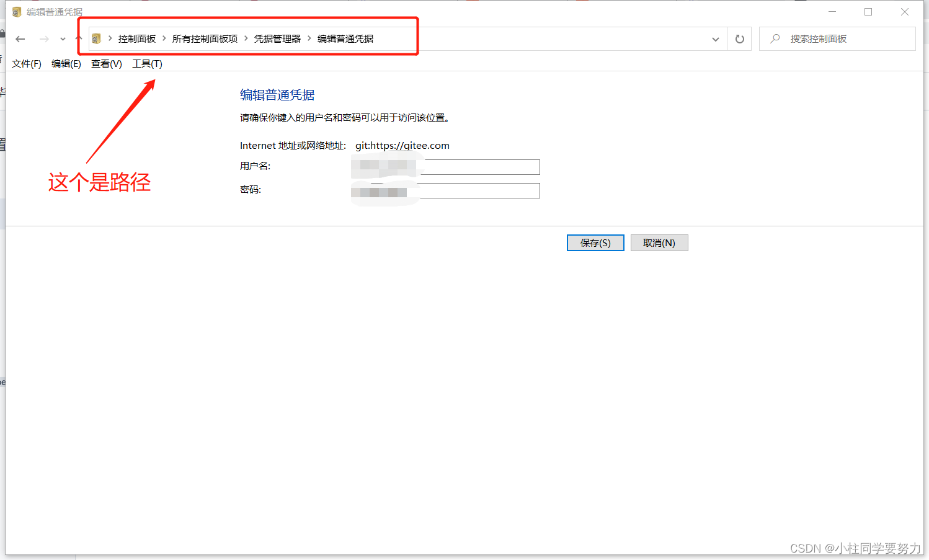Go back with the left arrow button
Screen dimensions: 929x560
(x=20, y=39)
